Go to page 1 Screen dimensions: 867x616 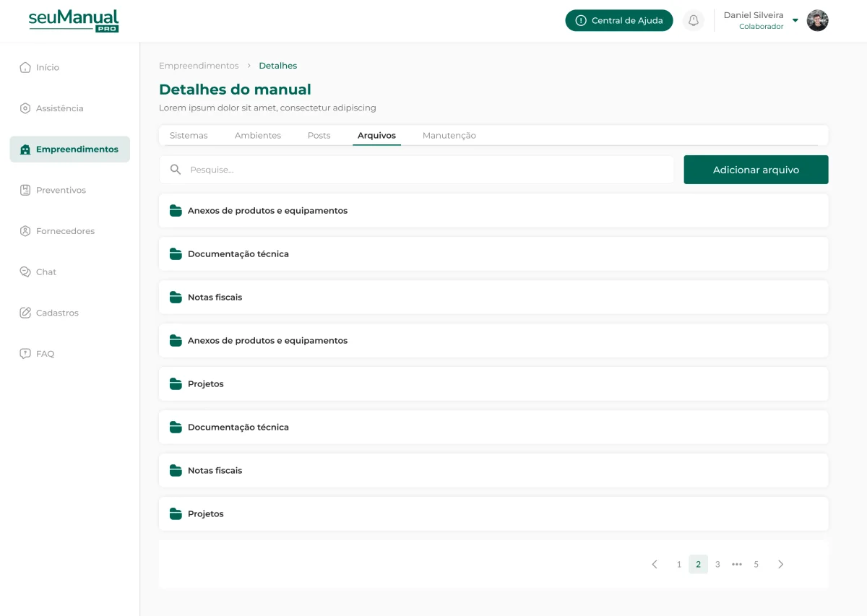pyautogui.click(x=679, y=564)
